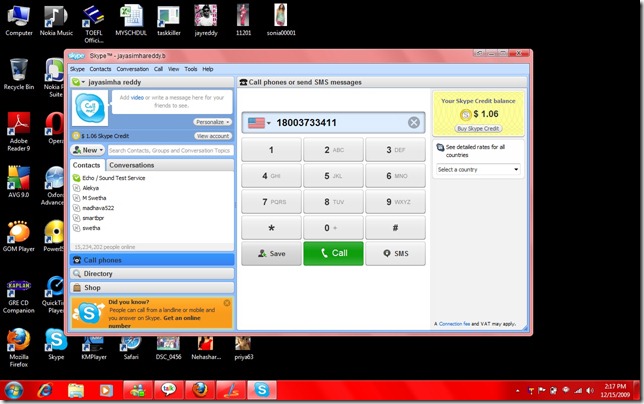Click the green Call button
The height and width of the screenshot is (404, 644).
tap(333, 253)
